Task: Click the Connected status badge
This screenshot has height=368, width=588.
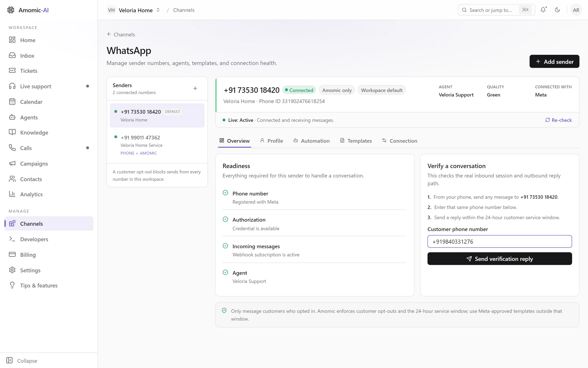Action: 299,90
